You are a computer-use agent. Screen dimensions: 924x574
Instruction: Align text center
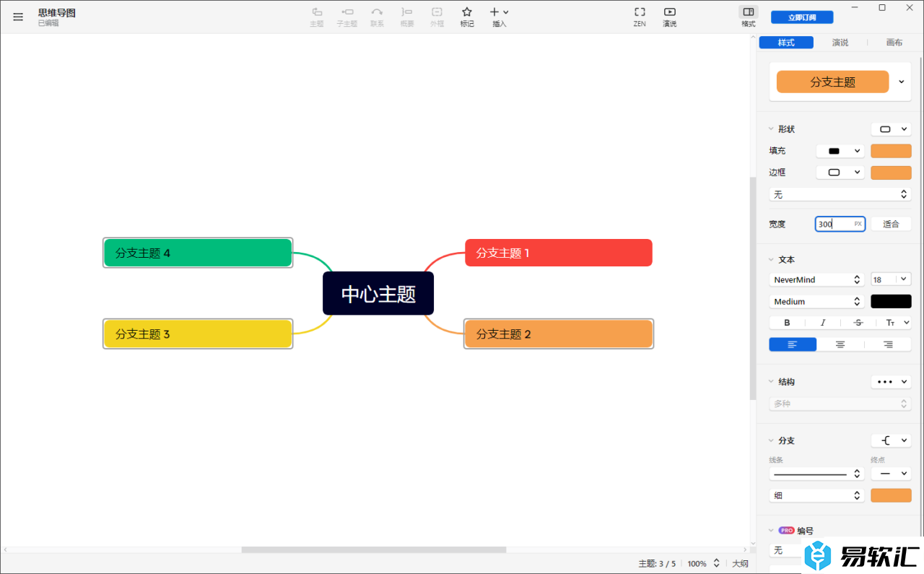tap(840, 344)
